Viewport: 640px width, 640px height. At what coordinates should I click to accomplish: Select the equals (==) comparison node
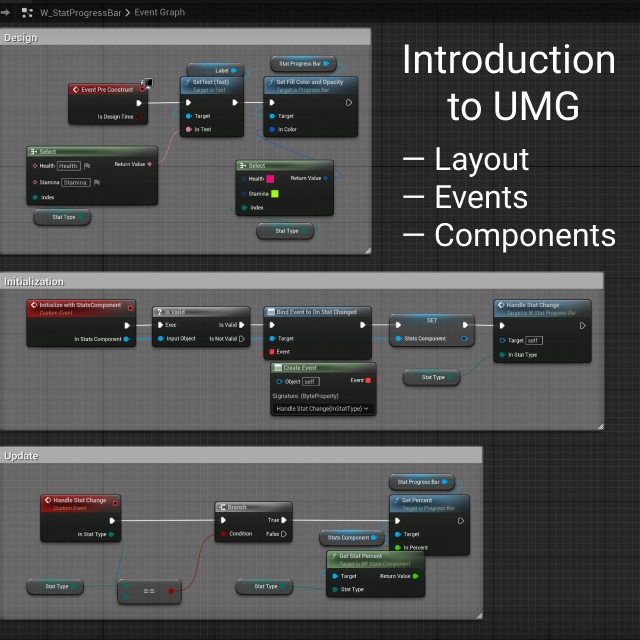(x=149, y=591)
